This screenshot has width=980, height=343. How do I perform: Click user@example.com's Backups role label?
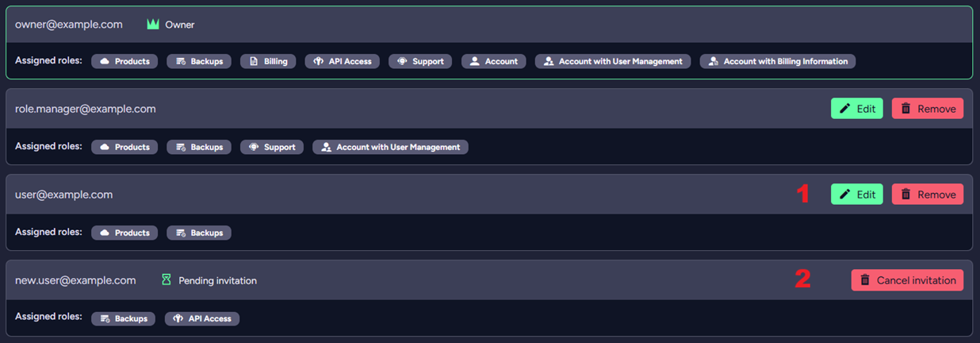click(x=207, y=233)
